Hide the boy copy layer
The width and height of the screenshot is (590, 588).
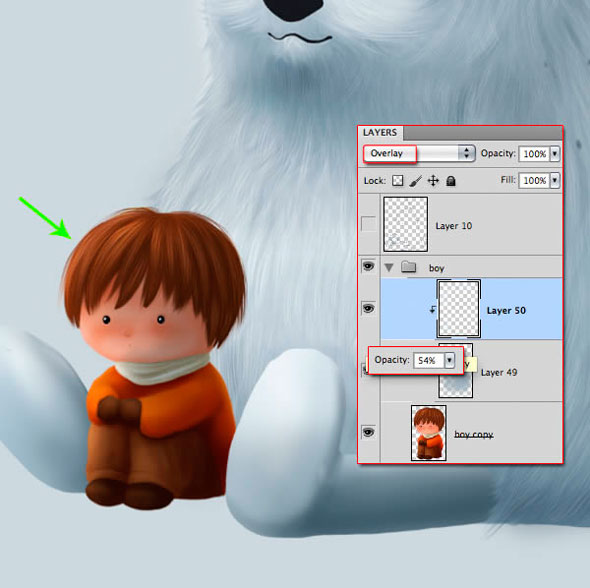[x=368, y=432]
